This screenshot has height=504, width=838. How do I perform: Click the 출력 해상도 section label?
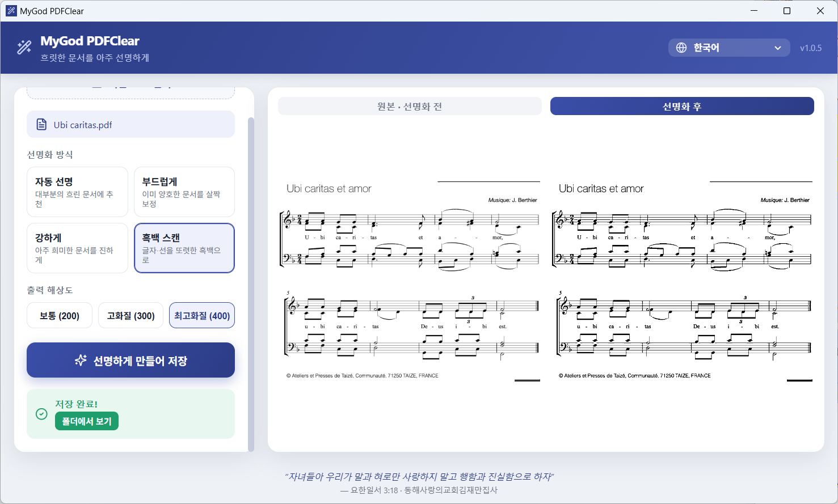50,290
